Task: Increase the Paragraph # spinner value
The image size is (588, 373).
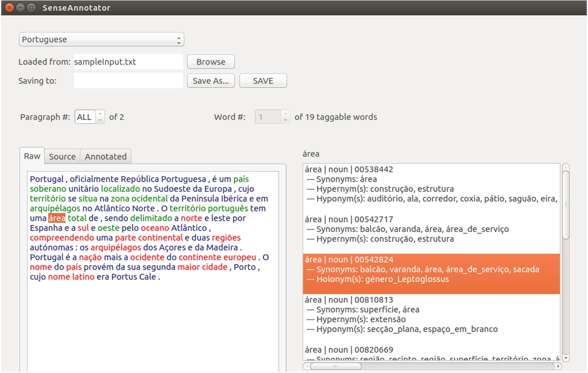Action: tap(100, 114)
